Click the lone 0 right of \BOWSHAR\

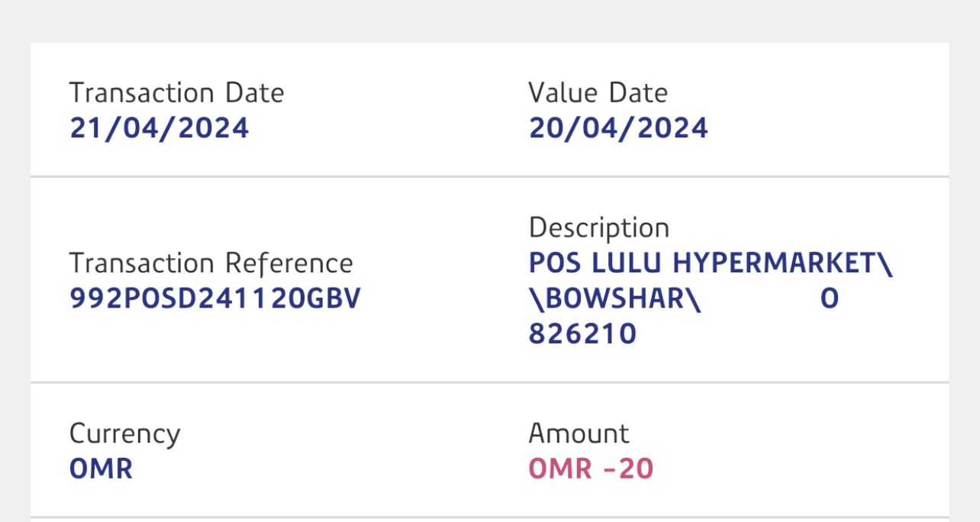click(x=830, y=298)
